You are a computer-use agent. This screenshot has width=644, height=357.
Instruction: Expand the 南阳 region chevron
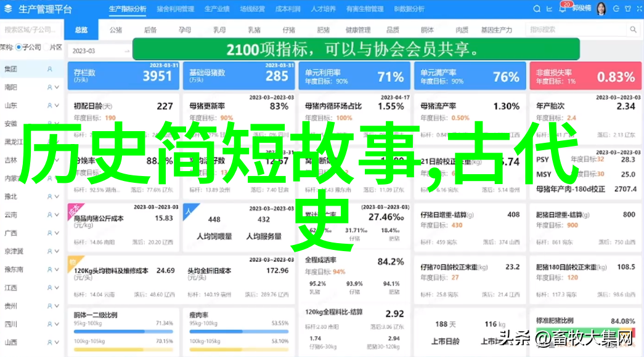[x=57, y=88]
